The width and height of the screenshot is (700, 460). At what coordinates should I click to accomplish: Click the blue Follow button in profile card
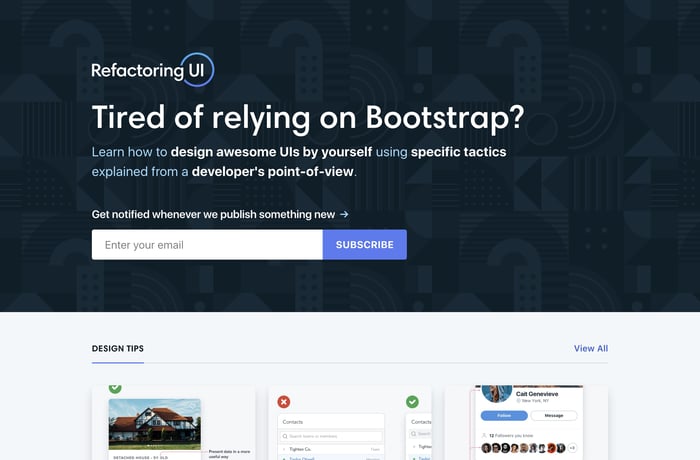coord(504,415)
